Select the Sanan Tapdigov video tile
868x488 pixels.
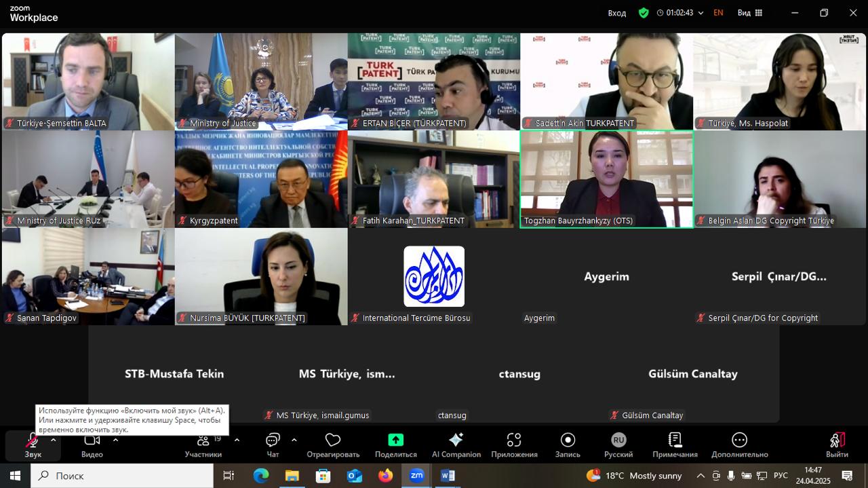[x=88, y=276]
